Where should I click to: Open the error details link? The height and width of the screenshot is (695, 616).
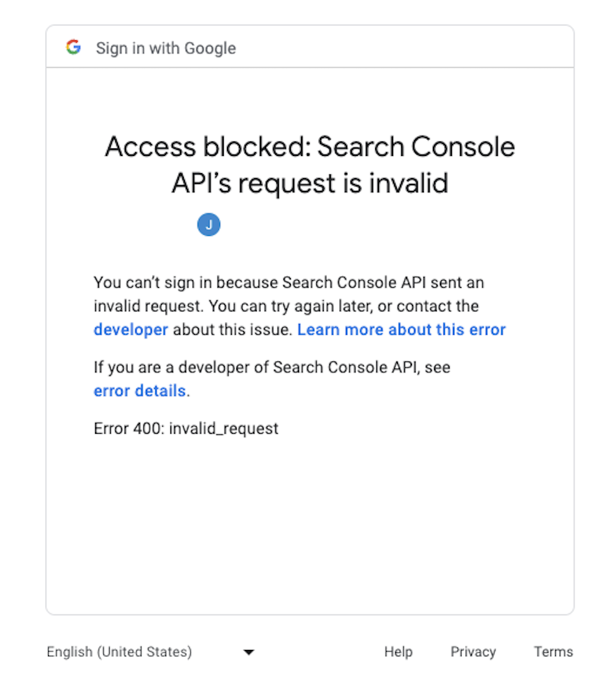tap(139, 391)
